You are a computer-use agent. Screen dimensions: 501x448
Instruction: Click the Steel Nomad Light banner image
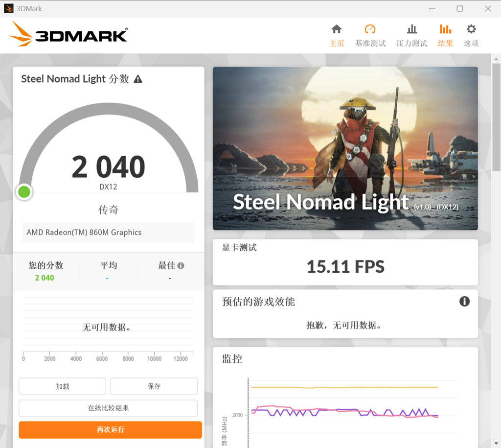(345, 148)
